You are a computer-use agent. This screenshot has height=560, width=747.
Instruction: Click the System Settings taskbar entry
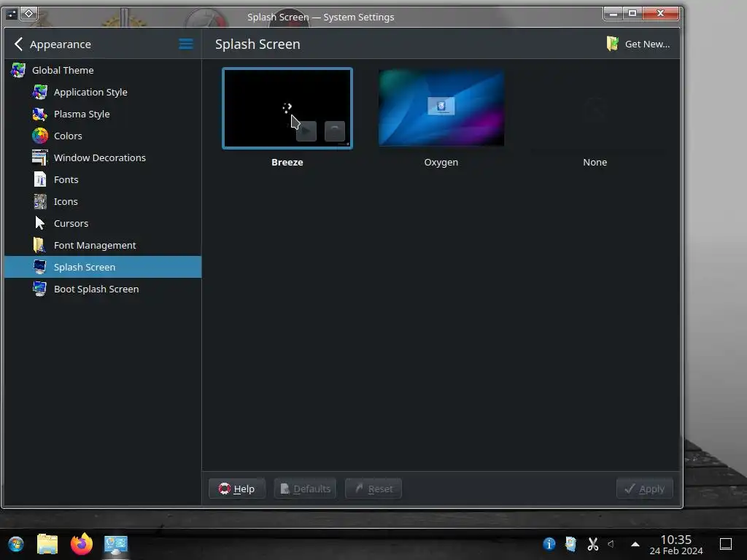pos(116,545)
